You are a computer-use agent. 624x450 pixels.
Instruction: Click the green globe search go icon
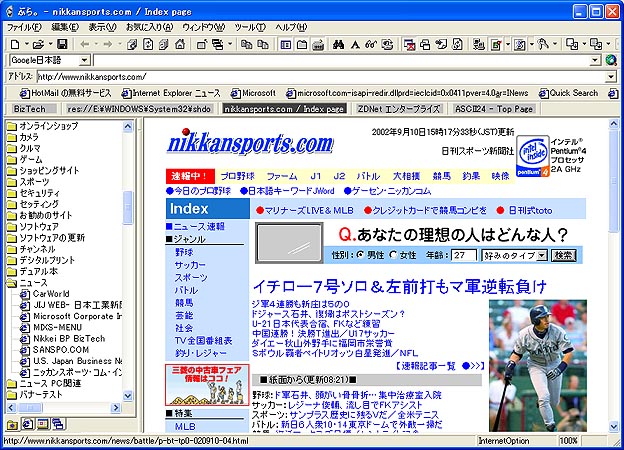point(611,60)
